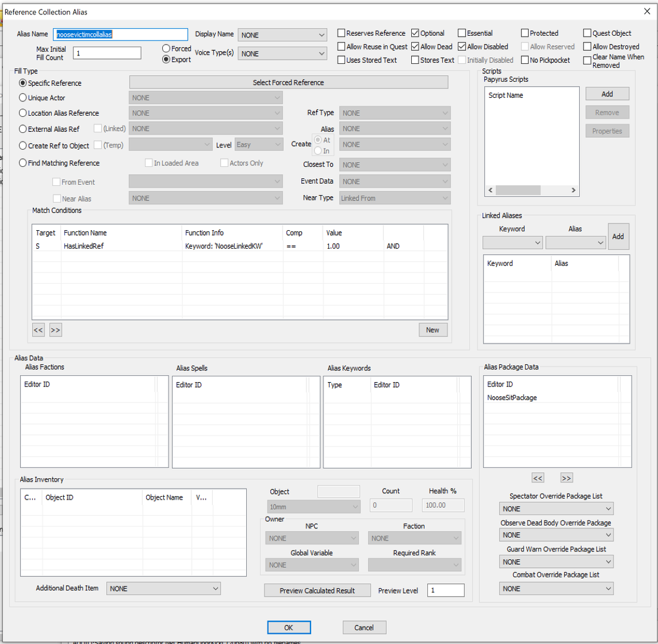
Task: Open the Linked Aliases Alias dropdown
Action: (x=575, y=243)
